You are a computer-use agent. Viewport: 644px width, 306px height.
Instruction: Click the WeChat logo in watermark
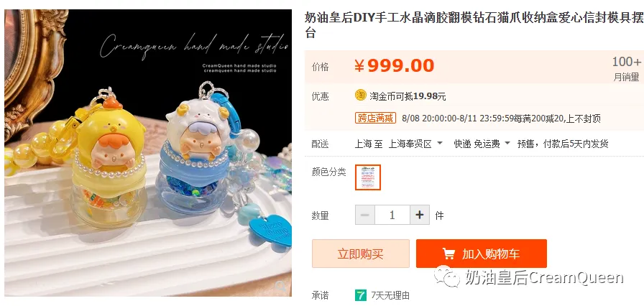click(x=448, y=277)
